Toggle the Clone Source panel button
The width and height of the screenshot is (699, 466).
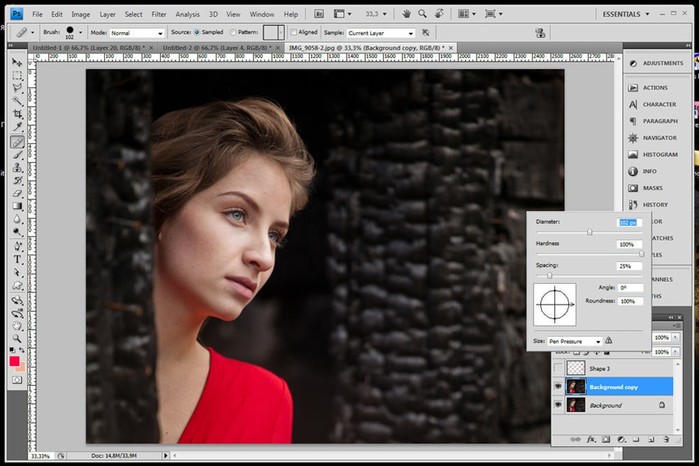540,33
